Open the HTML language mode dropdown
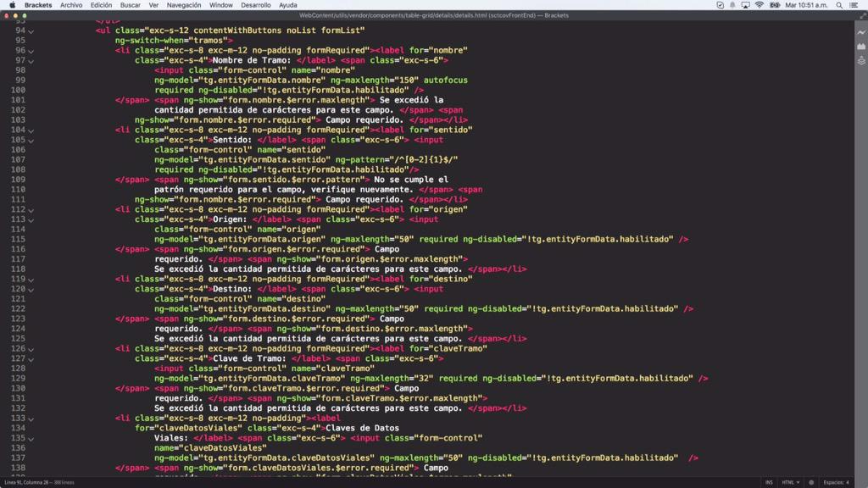Image resolution: width=868 pixels, height=488 pixels. click(791, 482)
